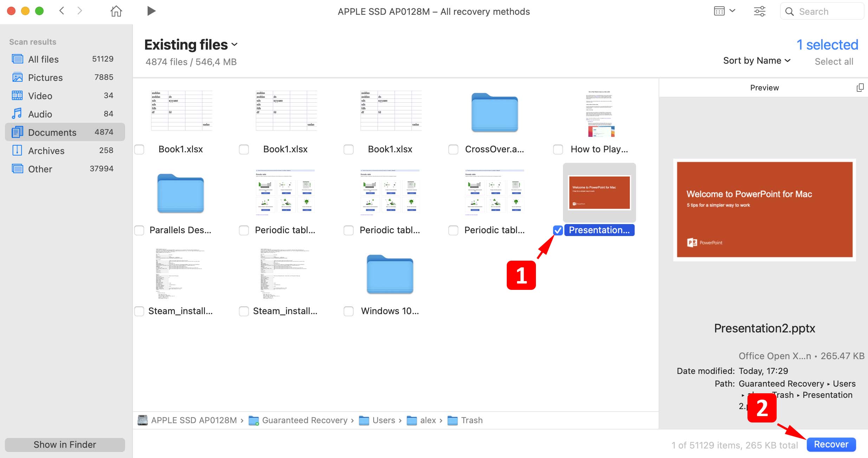Click the Archives sidebar icon
The height and width of the screenshot is (458, 868).
pyautogui.click(x=17, y=151)
